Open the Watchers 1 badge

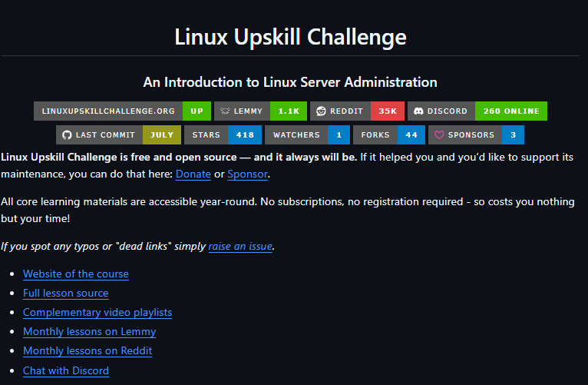(308, 134)
